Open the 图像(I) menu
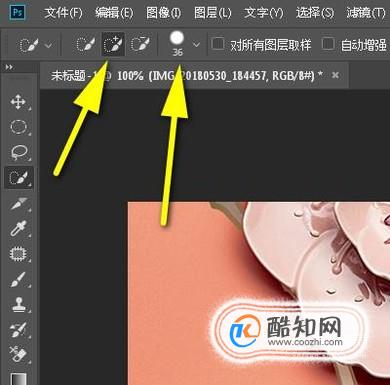The width and height of the screenshot is (390, 385). click(163, 13)
